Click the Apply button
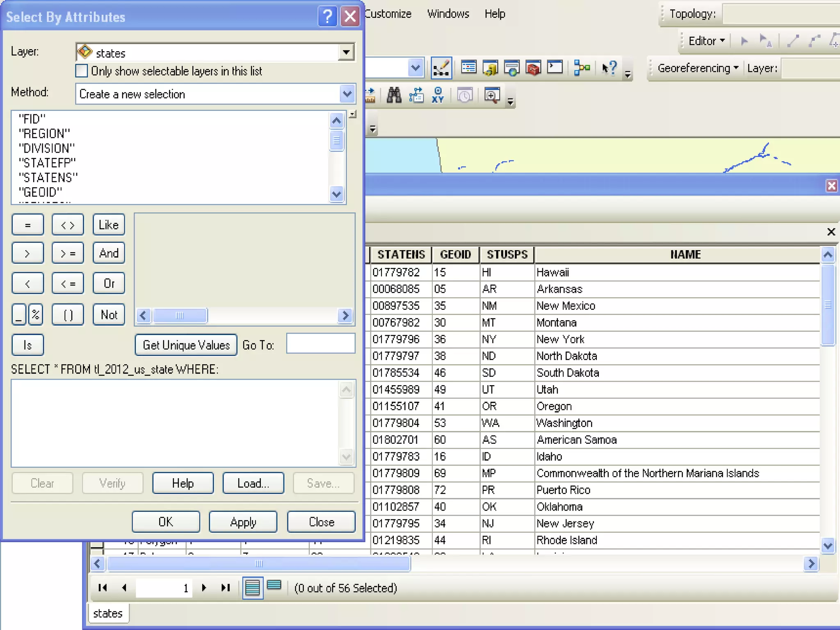This screenshot has width=840, height=630. [x=243, y=522]
